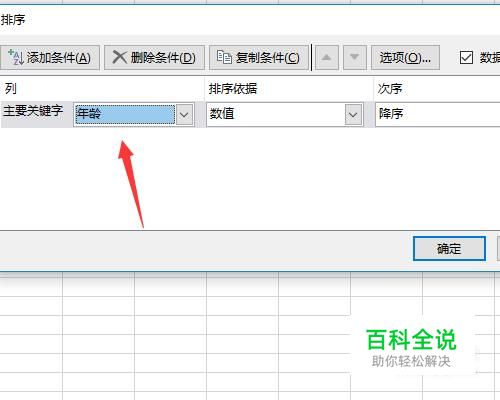
Task: Open the 降序 order combo box
Action: (x=437, y=114)
